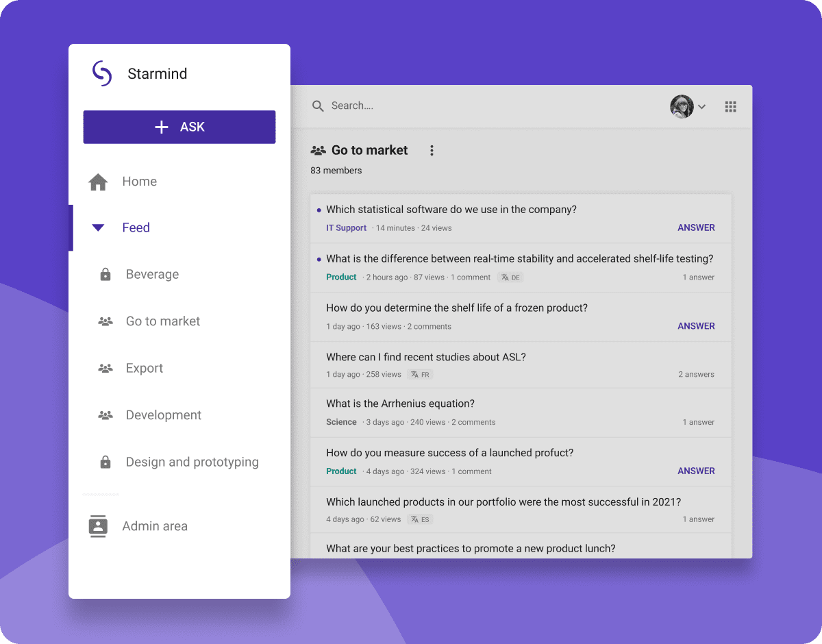Click the Home house icon
Viewport: 822px width, 644px height.
(x=99, y=182)
